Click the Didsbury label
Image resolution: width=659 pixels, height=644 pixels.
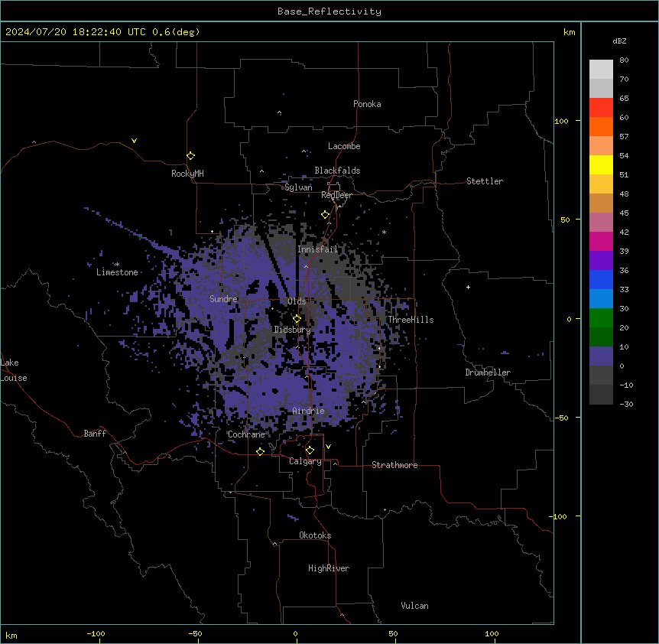(x=293, y=330)
